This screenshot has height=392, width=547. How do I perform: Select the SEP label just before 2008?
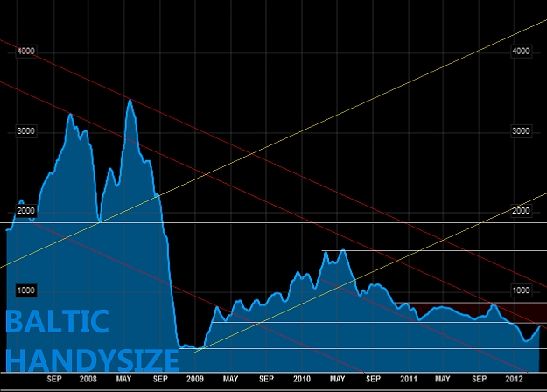[x=54, y=379]
